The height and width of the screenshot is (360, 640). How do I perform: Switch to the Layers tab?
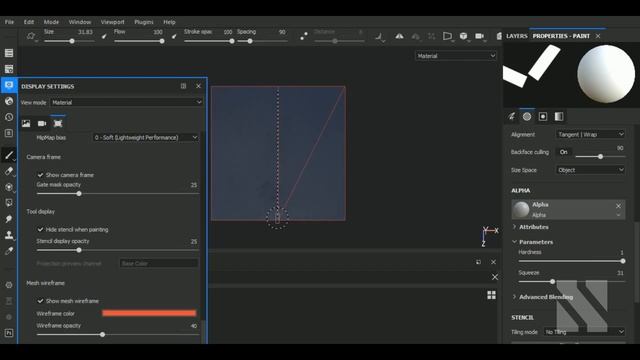coord(517,36)
